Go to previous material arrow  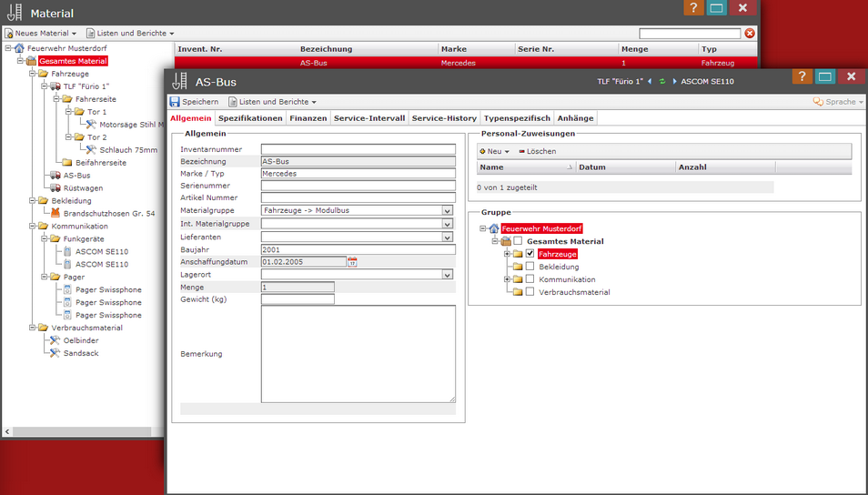click(x=650, y=82)
